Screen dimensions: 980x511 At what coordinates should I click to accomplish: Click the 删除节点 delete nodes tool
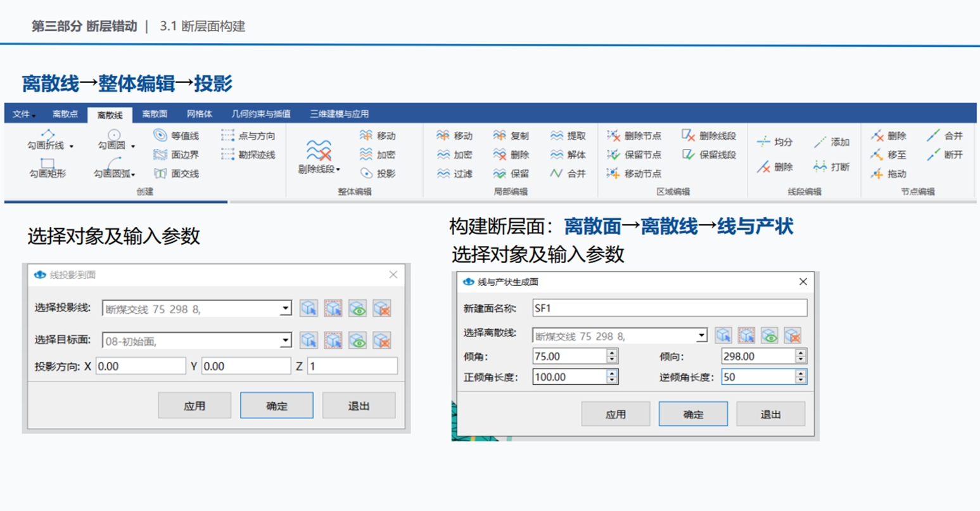(634, 136)
